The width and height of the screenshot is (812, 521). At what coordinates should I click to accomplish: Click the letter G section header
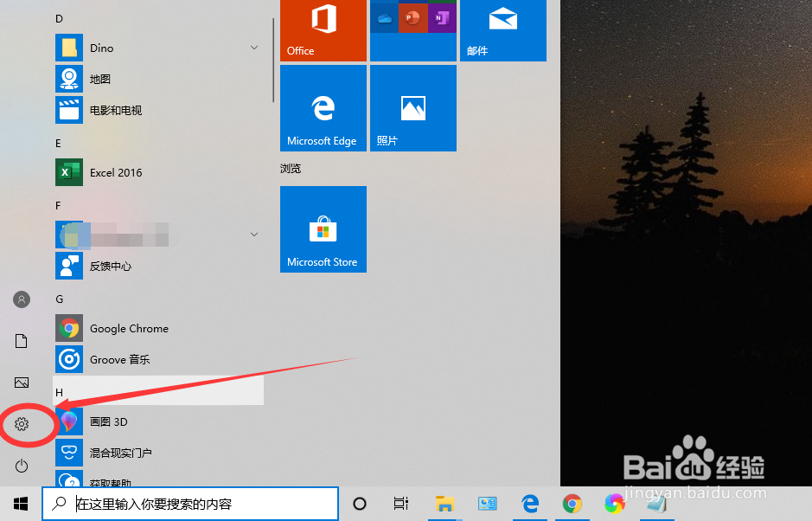tap(60, 299)
